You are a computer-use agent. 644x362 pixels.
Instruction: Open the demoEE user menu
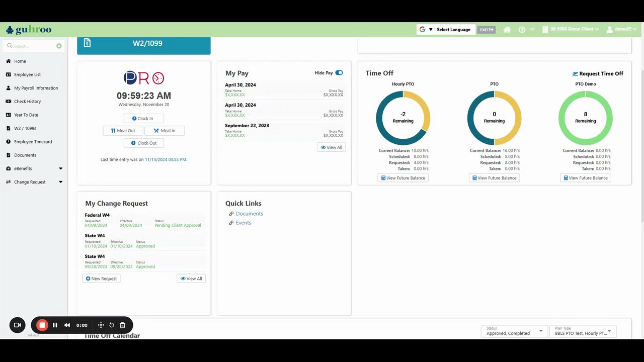[x=622, y=30]
